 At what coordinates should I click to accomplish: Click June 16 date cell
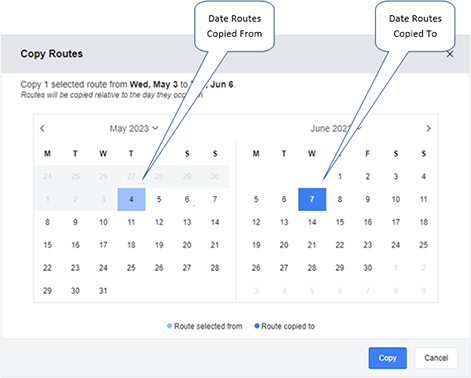[x=368, y=222]
